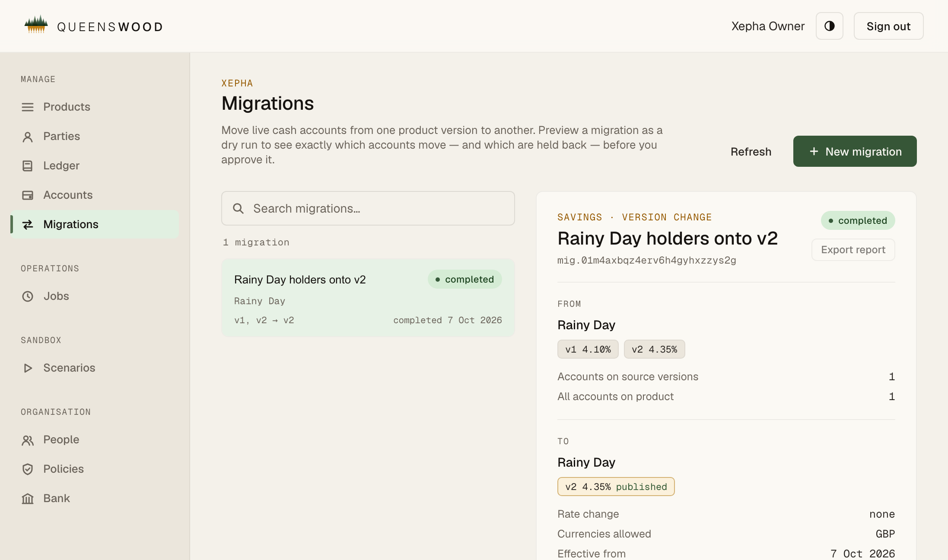Focus the Search migrations field
The width and height of the screenshot is (948, 560).
pos(368,208)
